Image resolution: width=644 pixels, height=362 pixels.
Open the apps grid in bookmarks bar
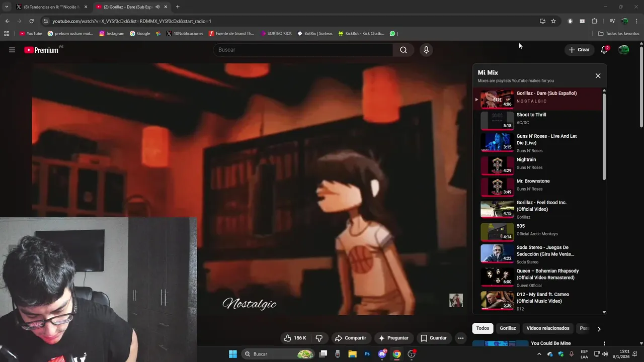pyautogui.click(x=7, y=34)
